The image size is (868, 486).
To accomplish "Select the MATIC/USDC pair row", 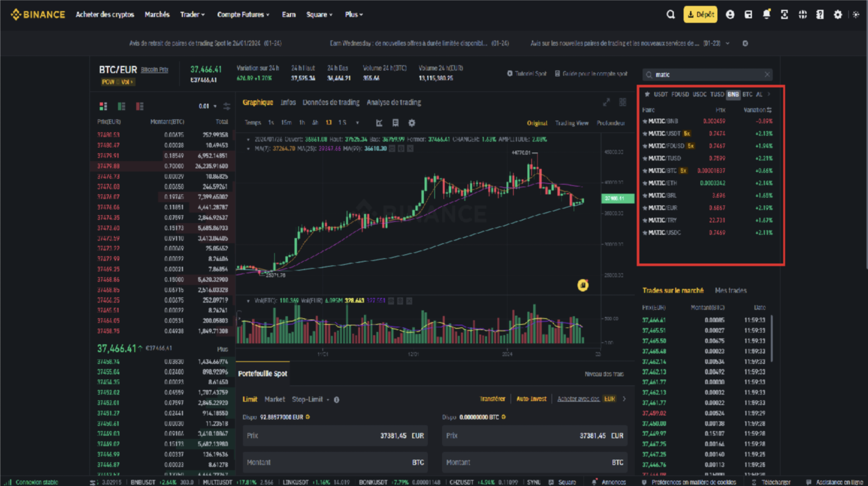I will pyautogui.click(x=708, y=233).
